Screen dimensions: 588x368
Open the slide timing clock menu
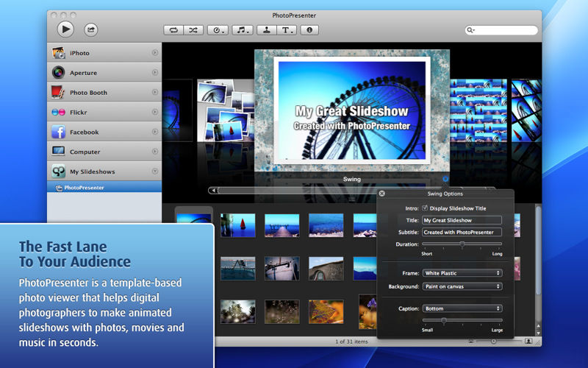coord(218,30)
